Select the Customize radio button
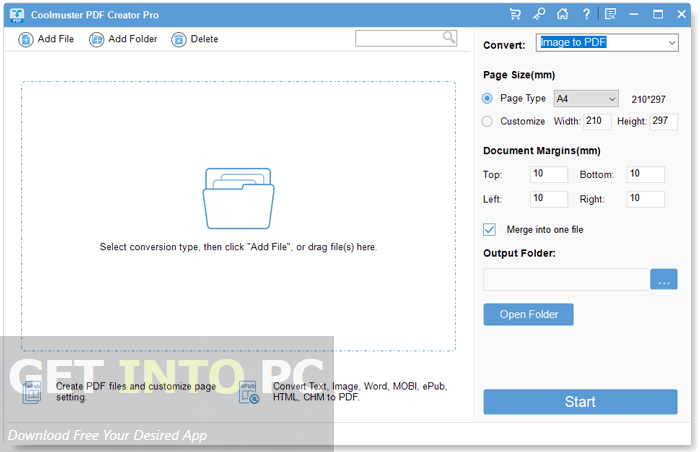The image size is (700, 452). click(487, 121)
